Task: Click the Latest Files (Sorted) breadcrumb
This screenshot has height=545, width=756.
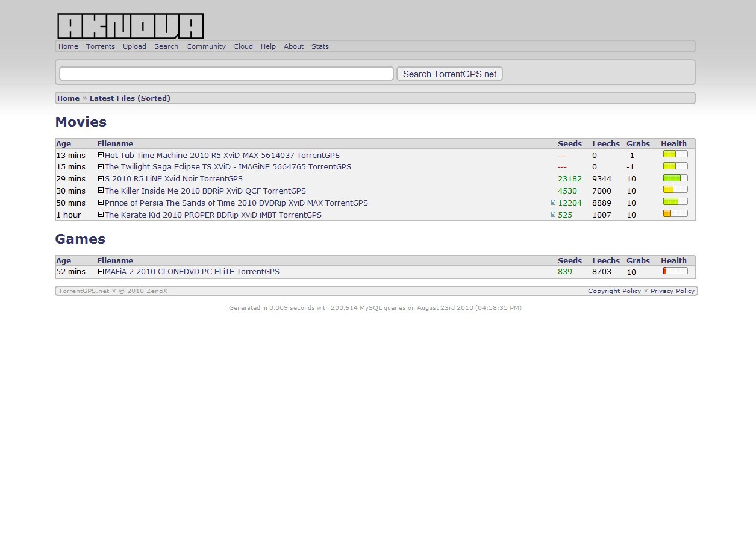Action: [x=130, y=98]
